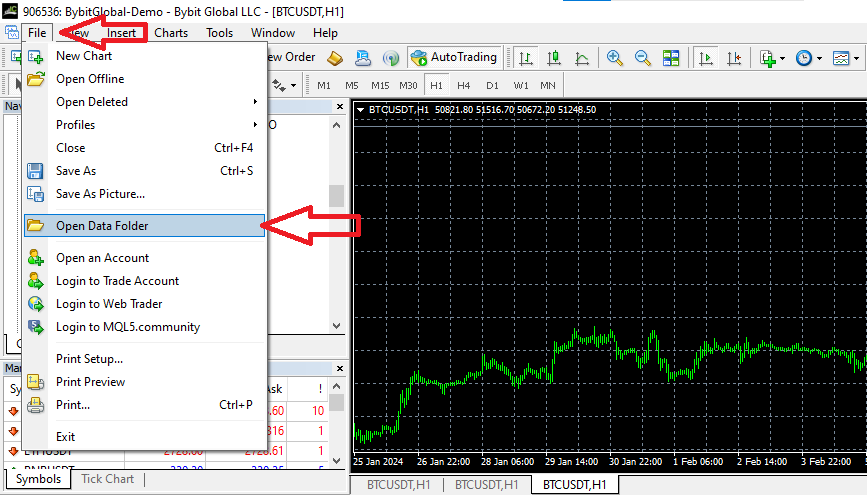The width and height of the screenshot is (867, 495).
Task: Select the H4 timeframe
Action: 463,86
